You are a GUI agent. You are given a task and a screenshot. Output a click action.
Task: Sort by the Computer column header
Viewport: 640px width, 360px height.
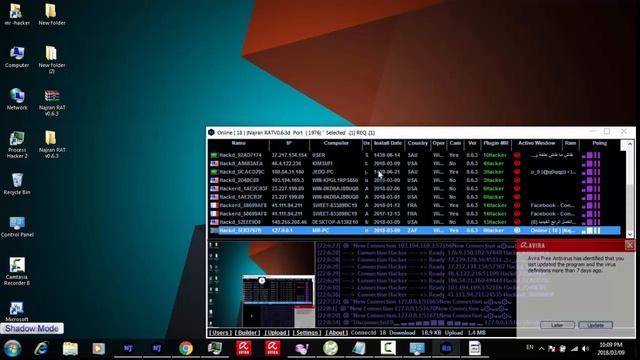point(336,143)
